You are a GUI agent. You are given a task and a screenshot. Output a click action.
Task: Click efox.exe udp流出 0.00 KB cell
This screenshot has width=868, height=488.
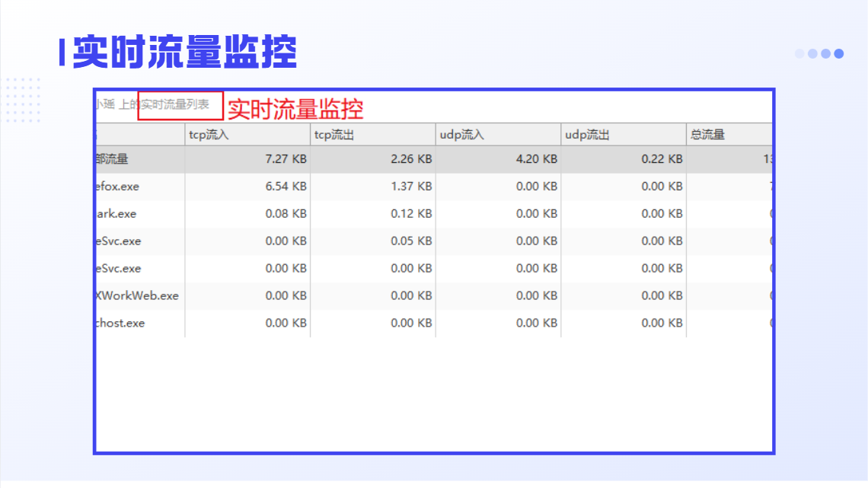tap(624, 187)
